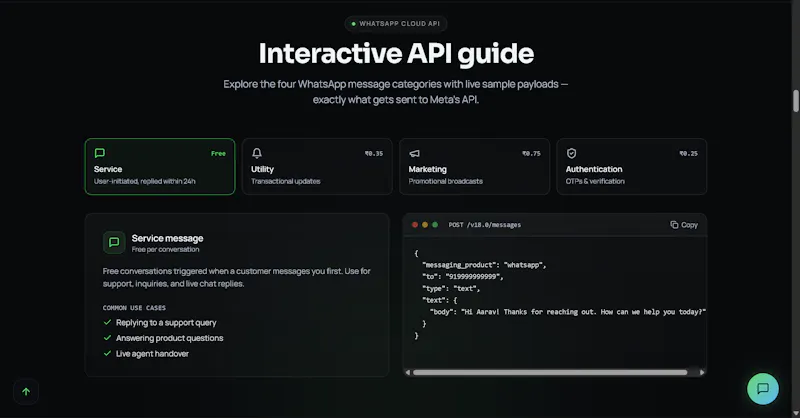800x418 pixels.
Task: Click the 'Promotional broadcasts' subtitle
Action: 445,181
